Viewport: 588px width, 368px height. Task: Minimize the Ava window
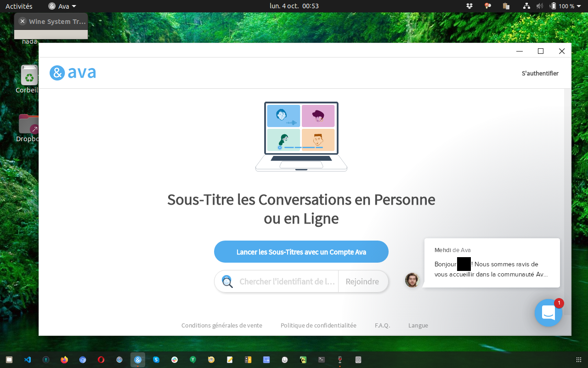coord(520,51)
